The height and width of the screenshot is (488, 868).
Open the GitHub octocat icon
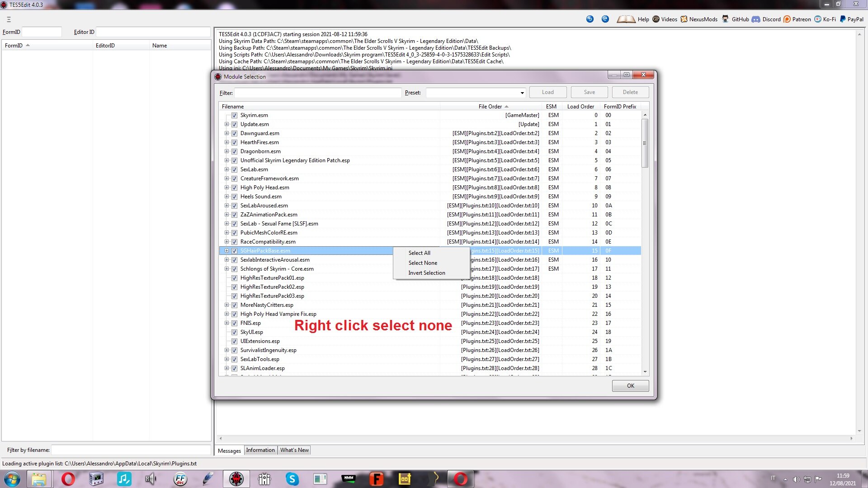pos(725,19)
